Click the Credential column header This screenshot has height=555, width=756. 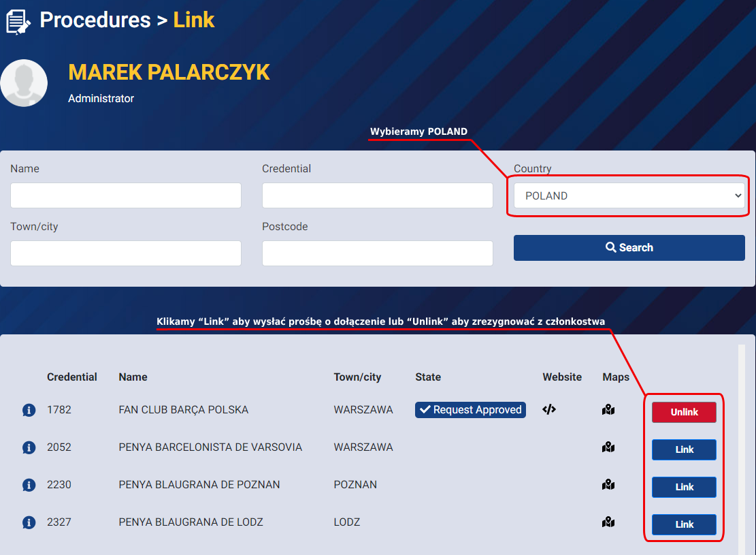tap(72, 377)
